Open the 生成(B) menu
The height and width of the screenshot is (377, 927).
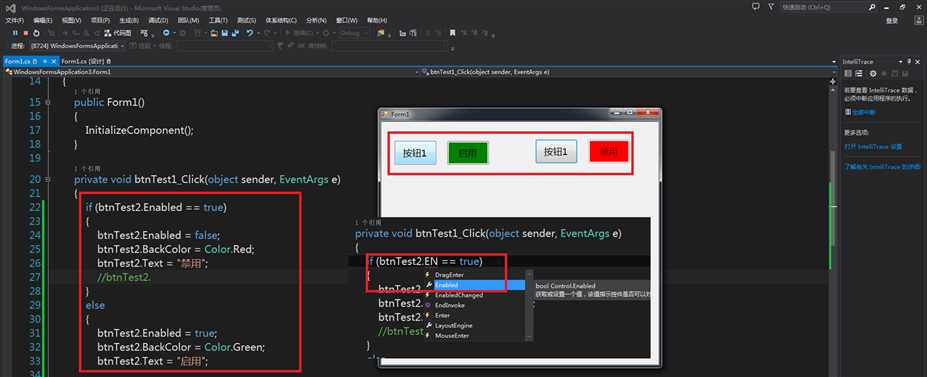[x=129, y=20]
